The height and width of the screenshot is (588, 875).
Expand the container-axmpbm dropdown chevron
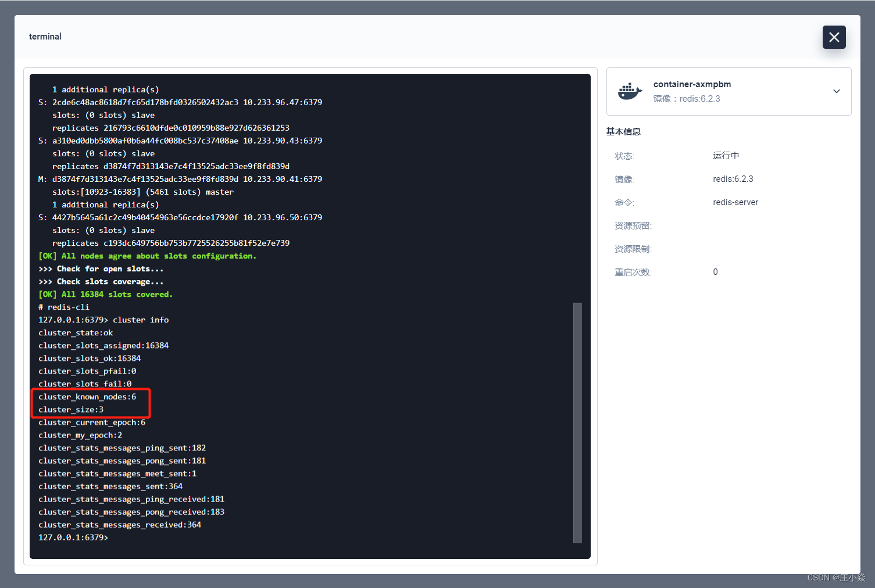click(x=836, y=91)
